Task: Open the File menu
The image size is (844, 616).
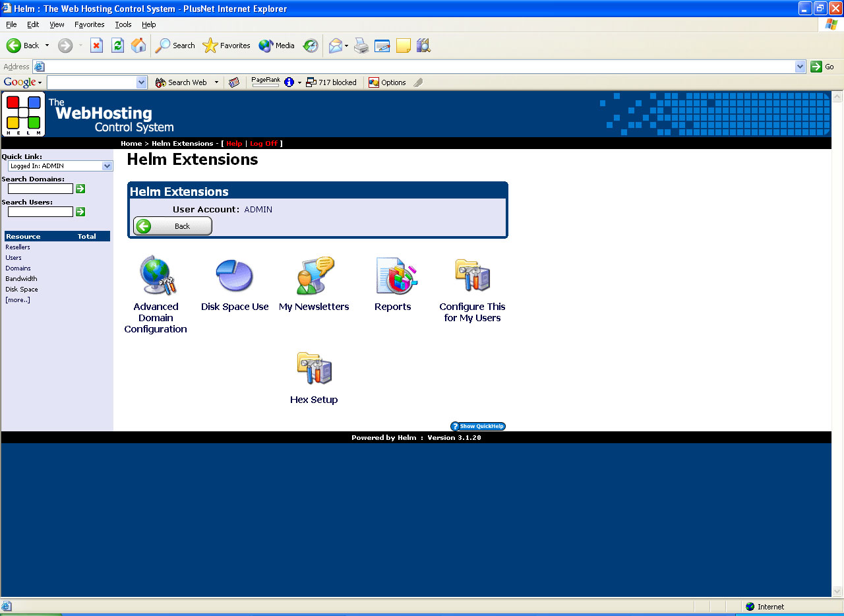Action: click(x=11, y=24)
